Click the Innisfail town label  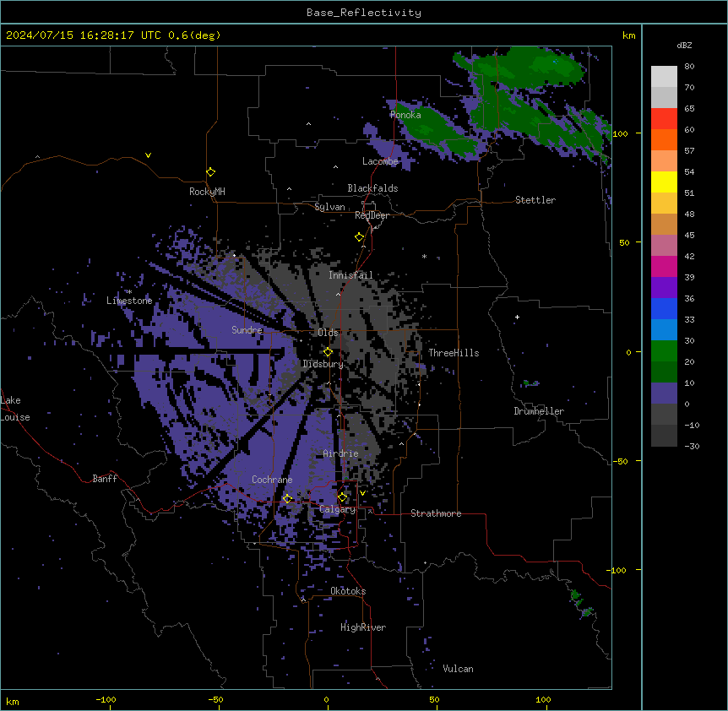click(x=350, y=275)
